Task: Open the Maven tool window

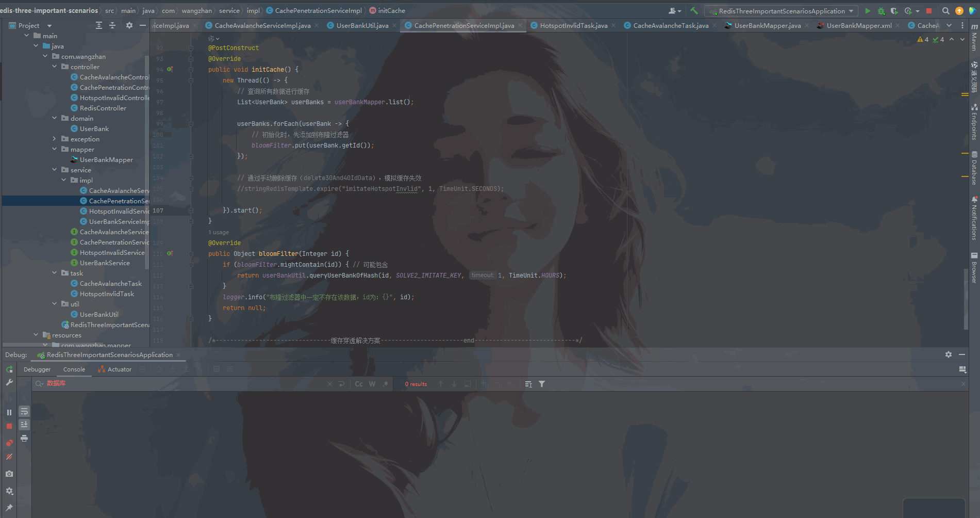Action: pyautogui.click(x=974, y=37)
